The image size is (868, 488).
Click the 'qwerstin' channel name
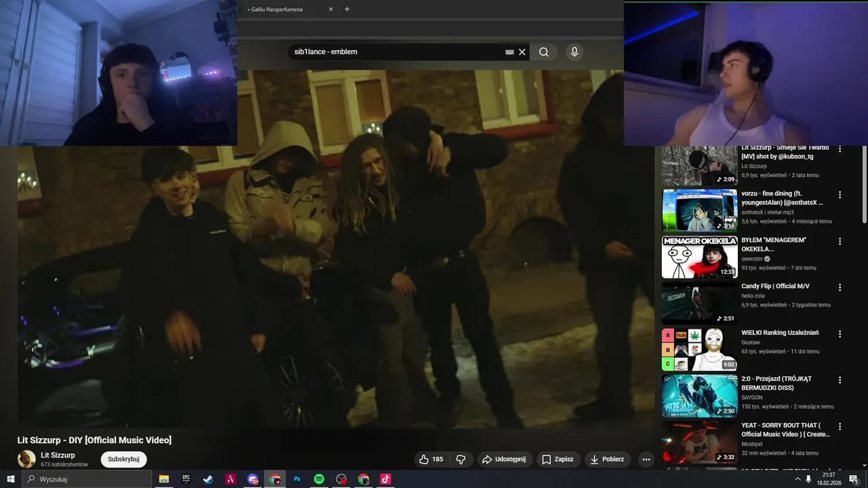[752, 259]
